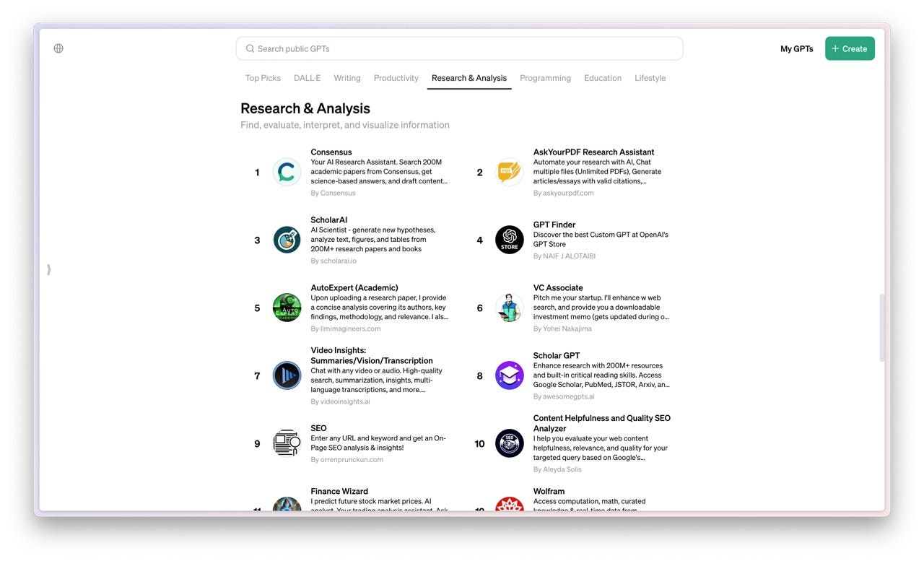
Task: Click 'By NAIF J ALOTAIBI' author text
Action: coord(564,256)
